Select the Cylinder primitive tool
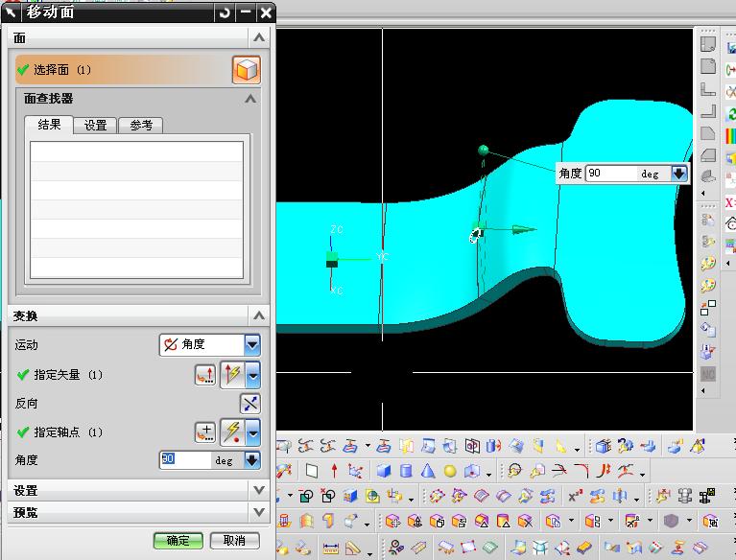 click(406, 471)
